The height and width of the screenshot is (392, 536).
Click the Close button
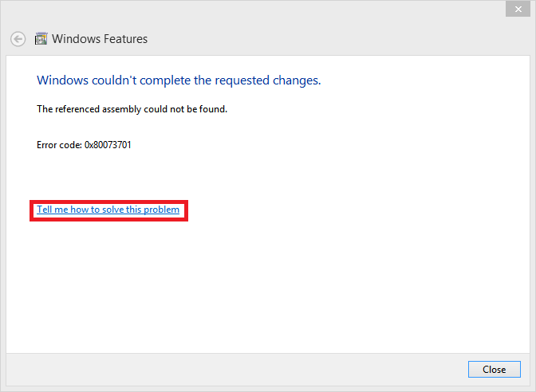point(495,369)
